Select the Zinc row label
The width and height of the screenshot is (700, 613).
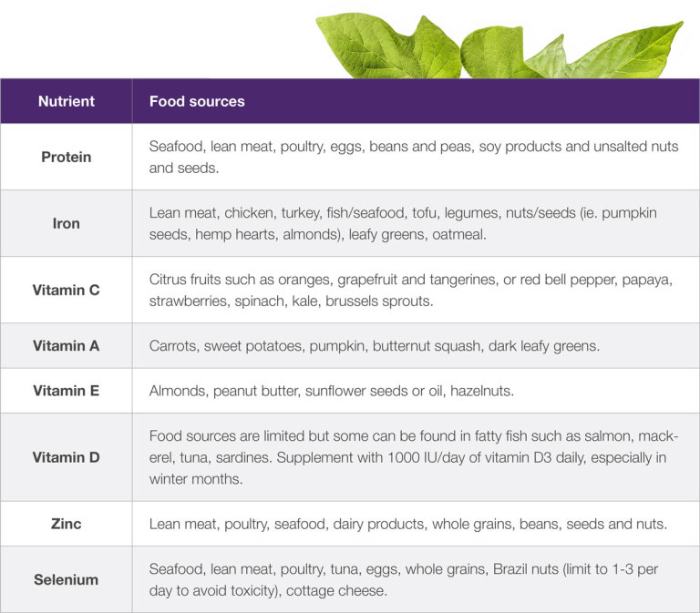point(66,524)
